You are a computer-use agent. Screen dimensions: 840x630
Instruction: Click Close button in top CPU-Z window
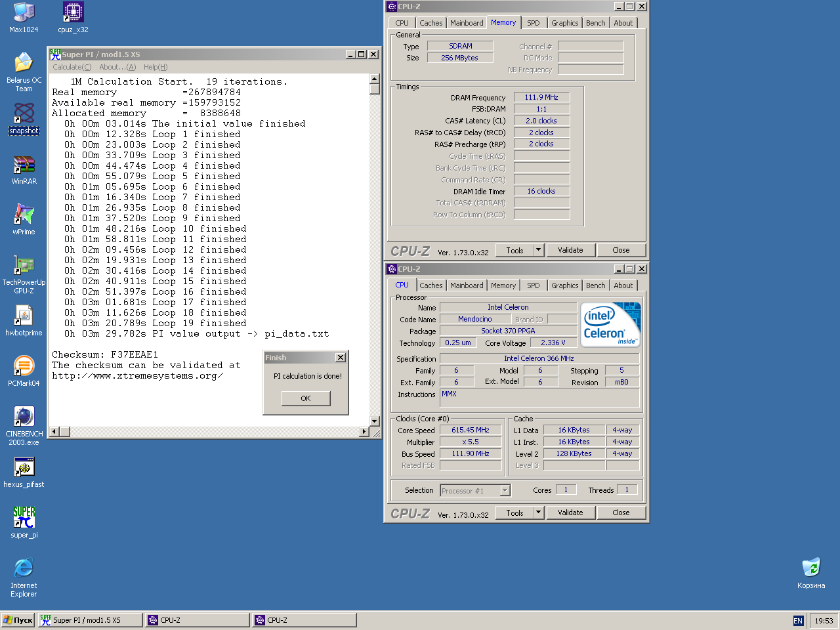tap(621, 250)
